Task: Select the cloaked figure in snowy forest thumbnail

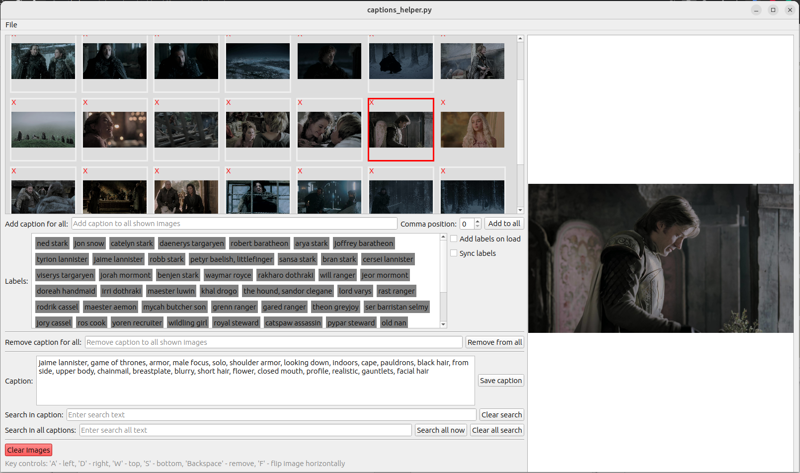Action: click(x=401, y=61)
